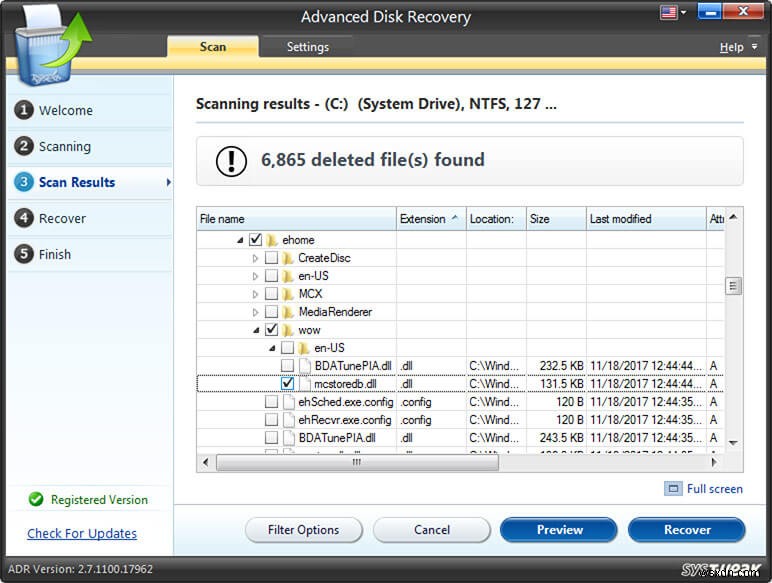This screenshot has width=772, height=583.
Task: Select the Scan tab
Action: click(212, 47)
